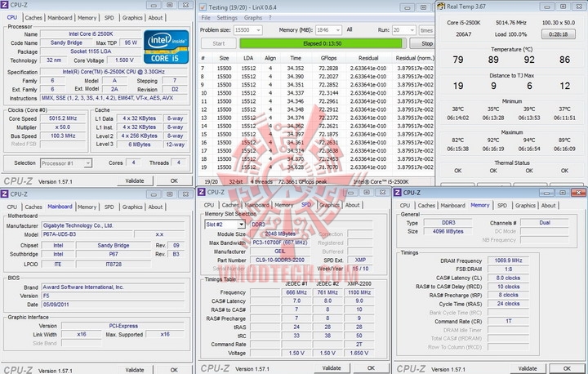This screenshot has height=374, width=588.
Task: Click Validate in the Mainboard CPU-Z window
Action: (135, 369)
